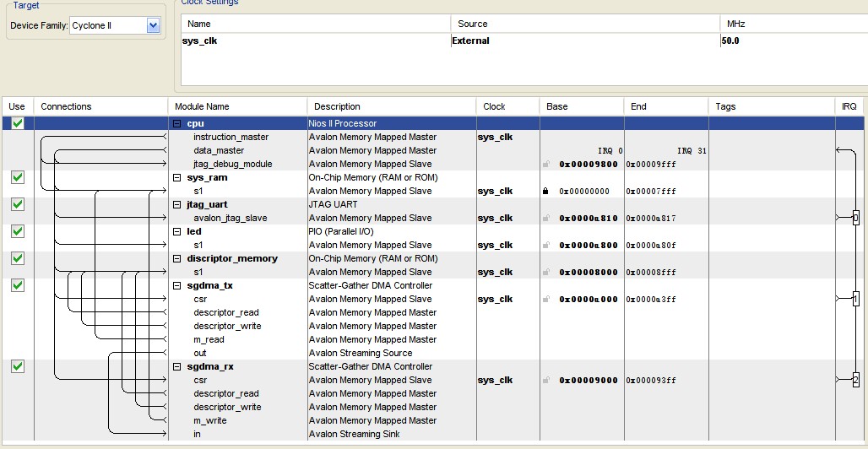Screen dimensions: 868x449
Task: Click the lock icon for sys_ram base address
Action: 545,191
